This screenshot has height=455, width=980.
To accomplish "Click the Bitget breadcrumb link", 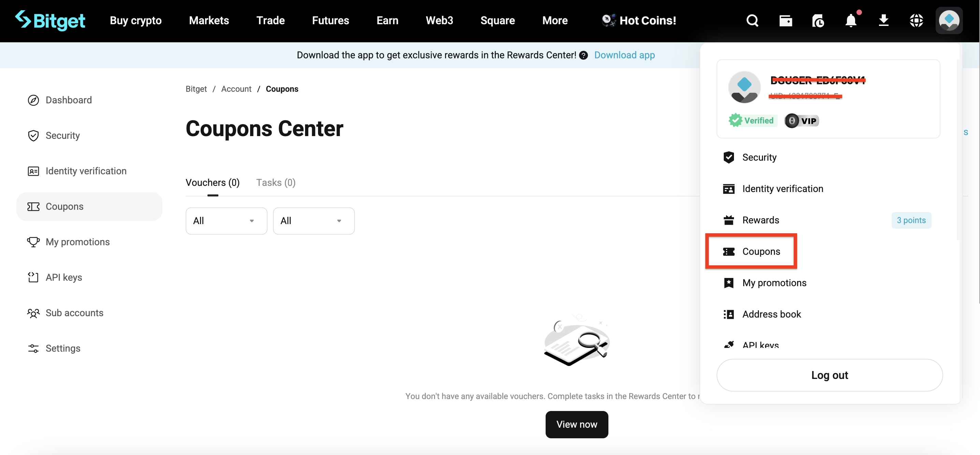I will 196,89.
